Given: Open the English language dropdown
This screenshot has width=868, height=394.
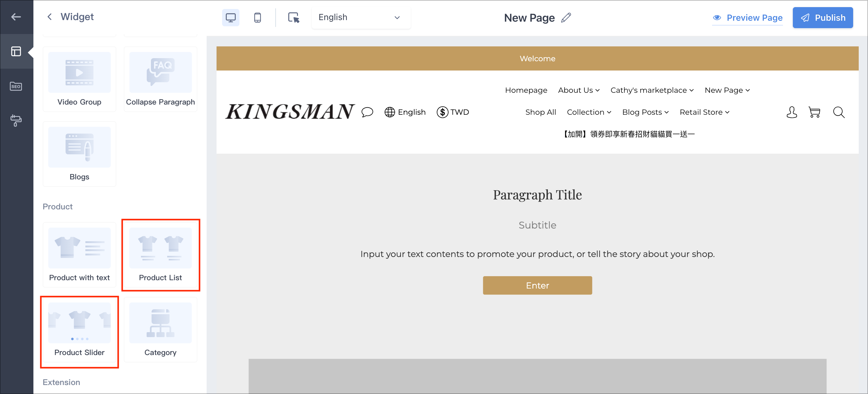Looking at the screenshot, I should [x=361, y=17].
